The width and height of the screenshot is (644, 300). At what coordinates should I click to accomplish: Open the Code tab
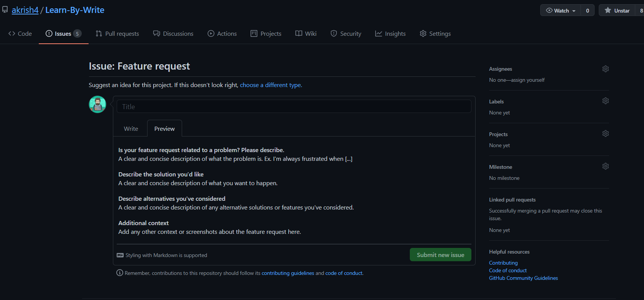[x=20, y=33]
